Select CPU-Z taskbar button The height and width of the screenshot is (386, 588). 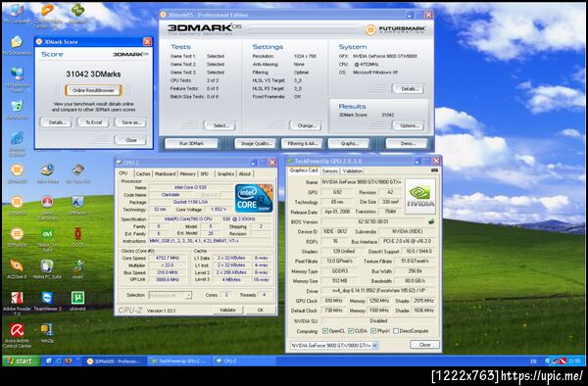[x=244, y=362]
